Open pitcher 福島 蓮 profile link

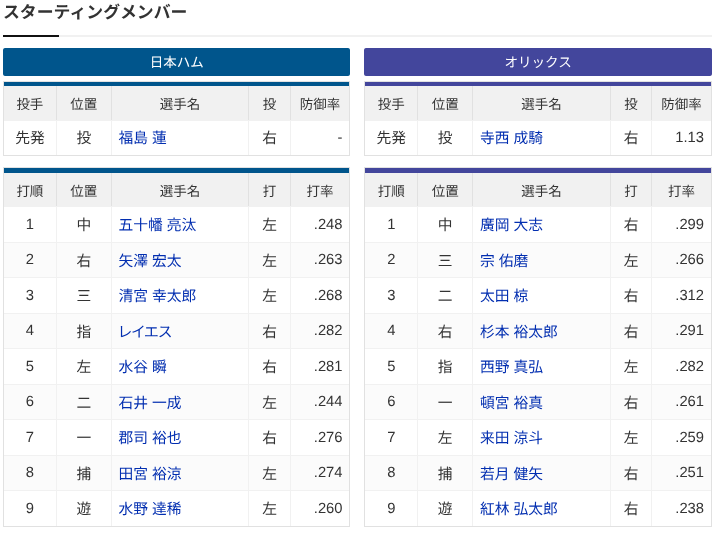(x=143, y=138)
